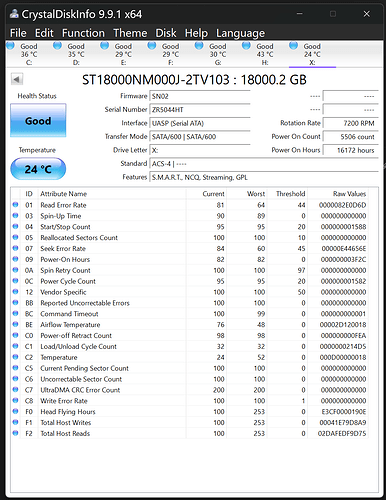Click status dot for Command Timeout
The height and width of the screenshot is (500, 386).
tap(15, 313)
